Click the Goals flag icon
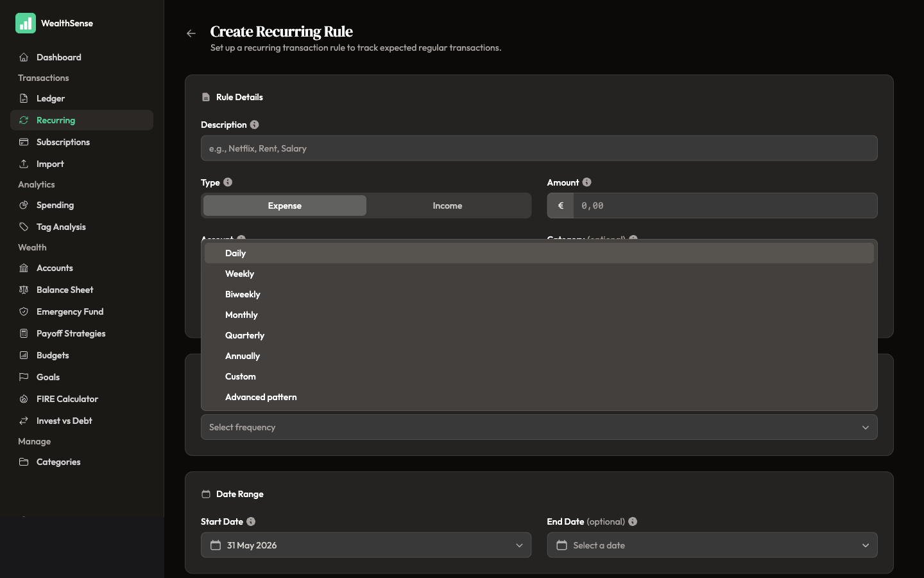Screen dimensions: 924x578 [x=24, y=377]
